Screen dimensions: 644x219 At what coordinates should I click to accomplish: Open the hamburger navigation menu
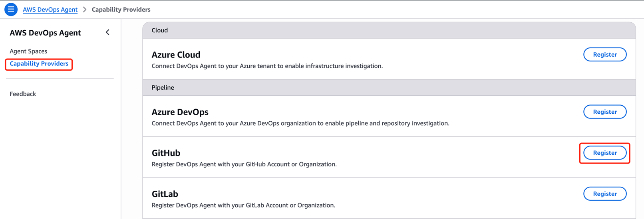(11, 9)
